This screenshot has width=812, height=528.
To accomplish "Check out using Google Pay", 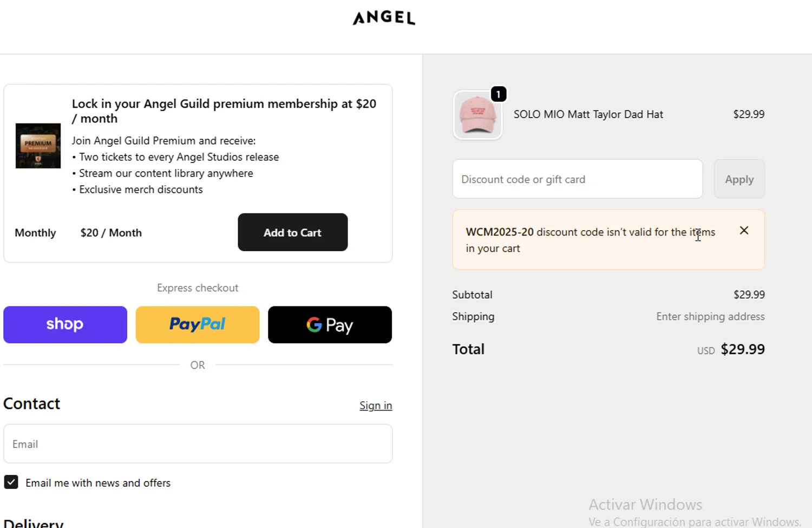I will pyautogui.click(x=330, y=324).
